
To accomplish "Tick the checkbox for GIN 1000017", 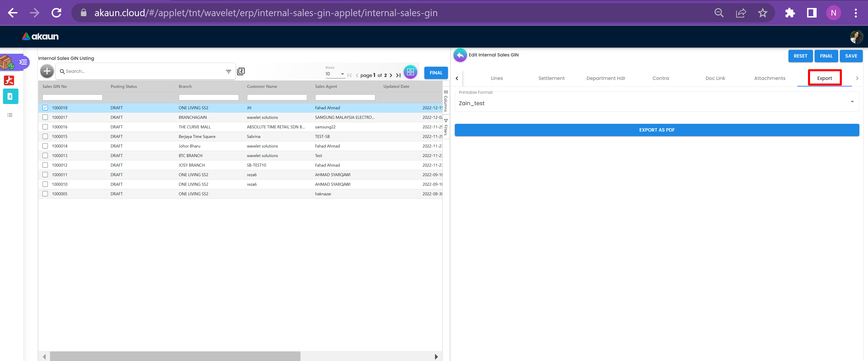I will click(45, 117).
